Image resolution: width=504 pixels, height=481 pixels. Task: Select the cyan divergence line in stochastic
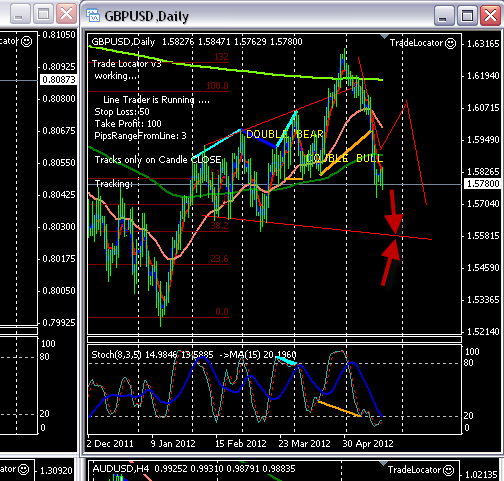pos(286,361)
